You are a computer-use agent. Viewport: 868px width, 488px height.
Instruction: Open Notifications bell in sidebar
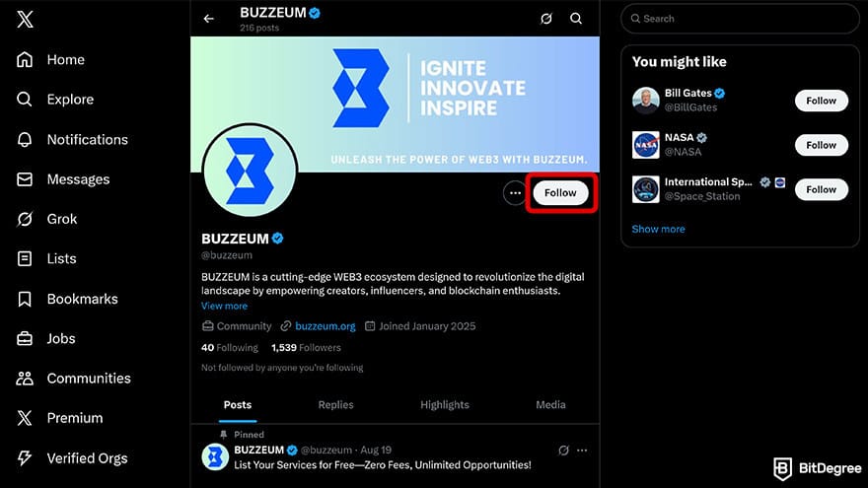(x=87, y=140)
